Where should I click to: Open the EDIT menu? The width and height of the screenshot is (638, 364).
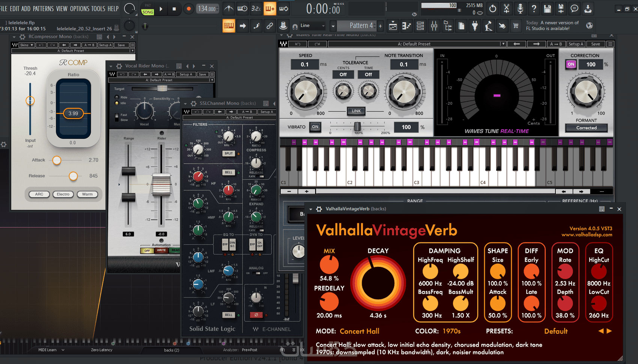pyautogui.click(x=15, y=8)
